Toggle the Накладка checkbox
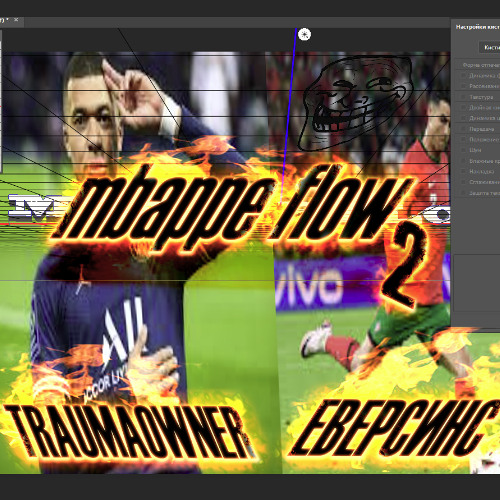Screen dimensions: 500x500 [463, 171]
